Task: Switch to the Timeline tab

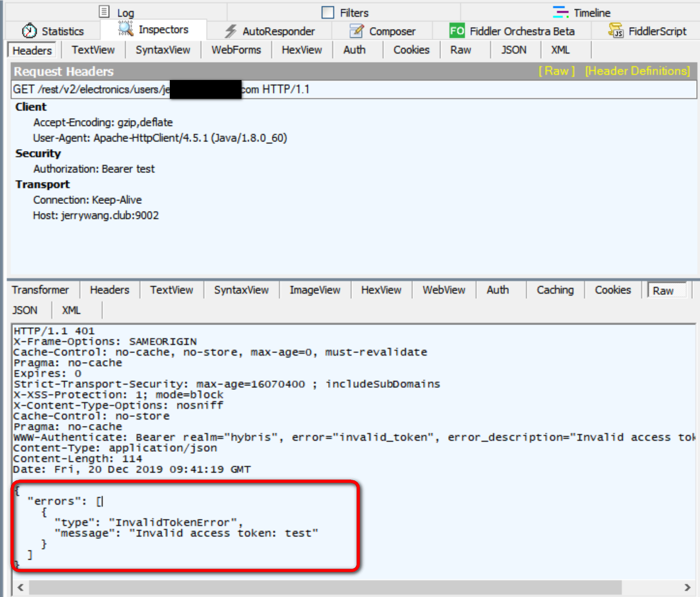Action: tap(581, 12)
